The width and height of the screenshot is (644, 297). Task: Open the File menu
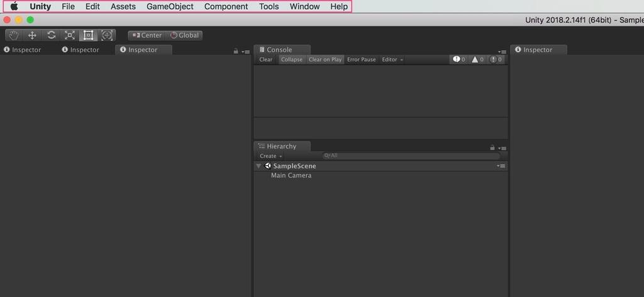pos(68,6)
